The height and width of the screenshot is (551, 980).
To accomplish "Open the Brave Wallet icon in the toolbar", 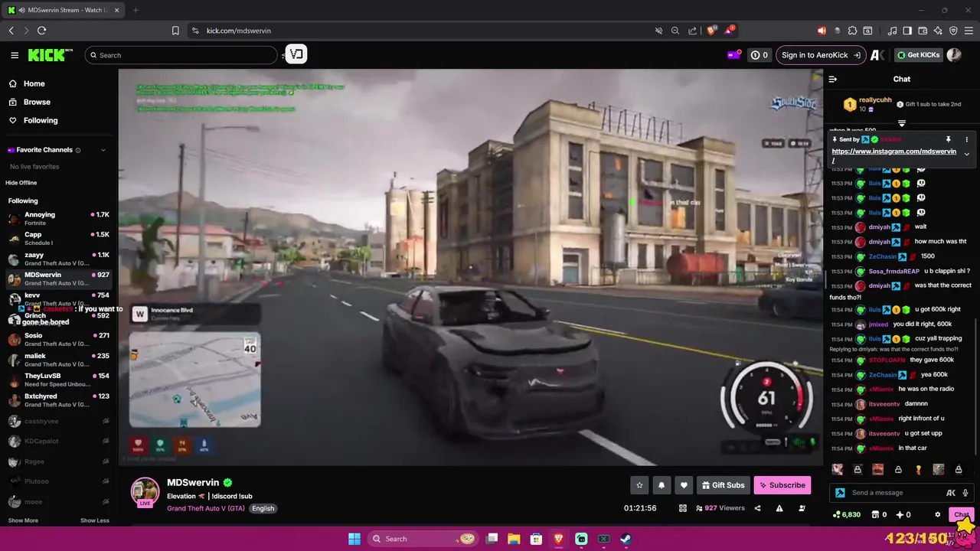I will pyautogui.click(x=923, y=31).
